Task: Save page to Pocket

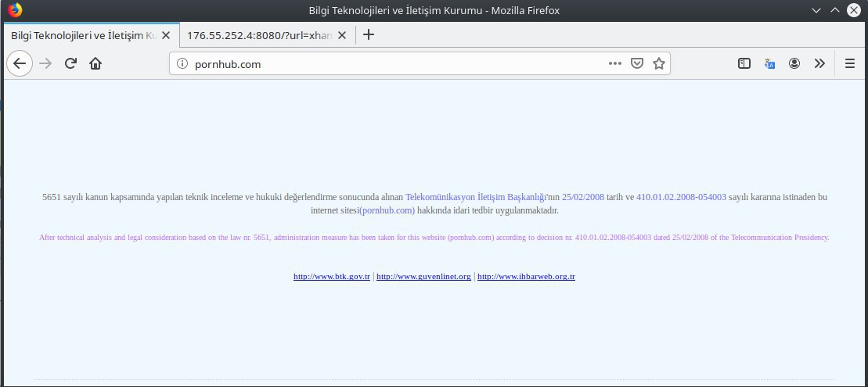Action: 637,63
